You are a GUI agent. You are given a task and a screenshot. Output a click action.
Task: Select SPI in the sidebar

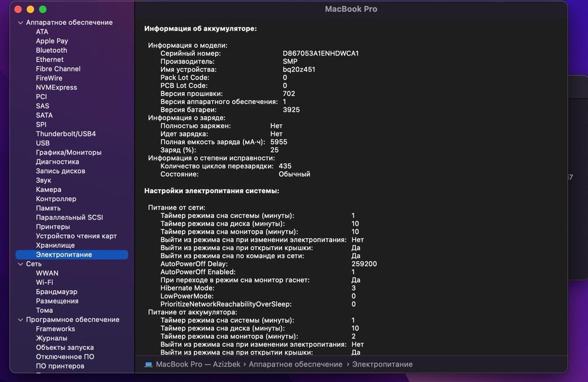41,125
